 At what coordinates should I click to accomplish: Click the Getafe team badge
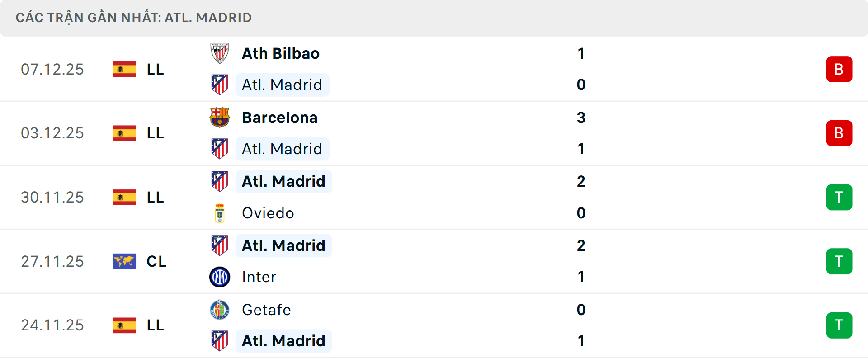tap(220, 310)
